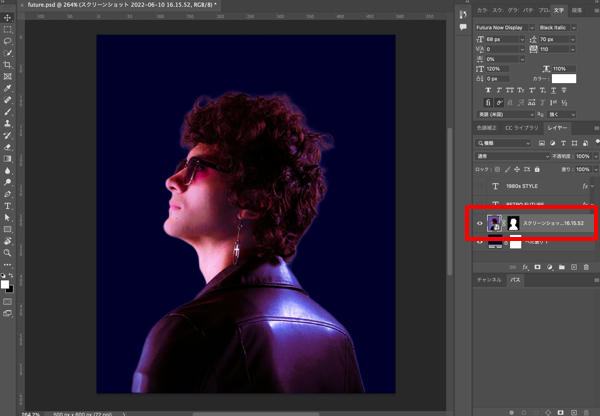Hide the screenshot 16.15.52 layer
The image size is (600, 416).
click(479, 223)
